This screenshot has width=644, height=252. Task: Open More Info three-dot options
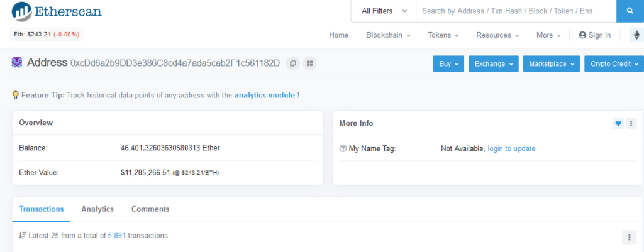click(x=631, y=123)
